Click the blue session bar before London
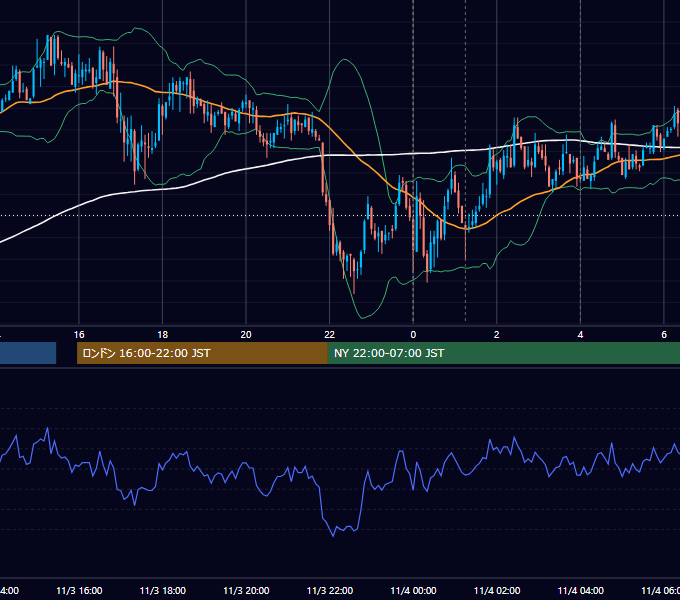 28,353
